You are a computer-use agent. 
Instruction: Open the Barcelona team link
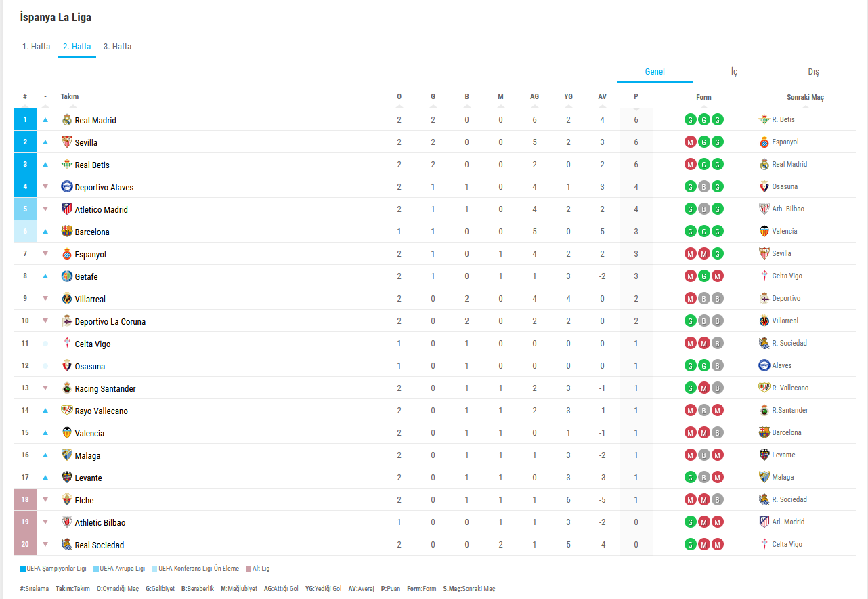coord(92,232)
